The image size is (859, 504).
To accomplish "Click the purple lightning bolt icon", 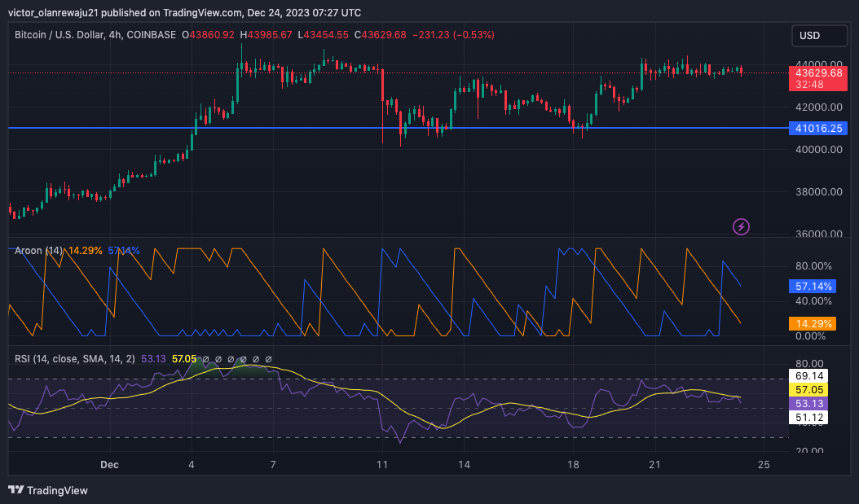I will coord(742,226).
